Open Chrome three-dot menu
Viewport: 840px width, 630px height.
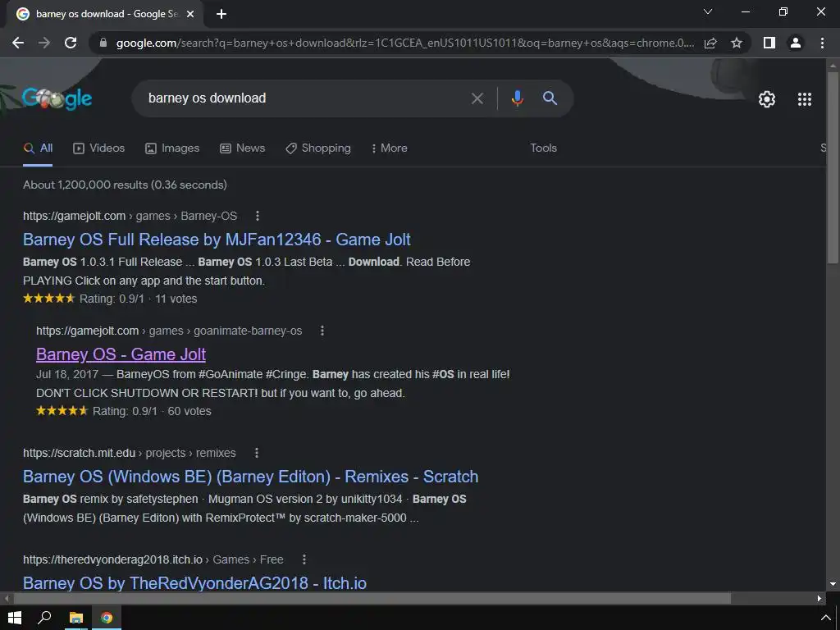(x=822, y=43)
